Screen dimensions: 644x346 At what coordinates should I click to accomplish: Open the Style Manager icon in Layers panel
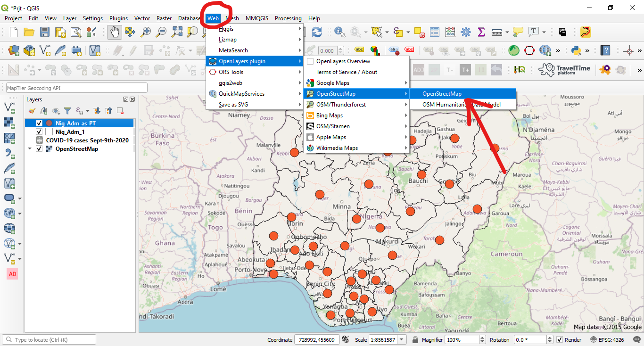[x=33, y=110]
